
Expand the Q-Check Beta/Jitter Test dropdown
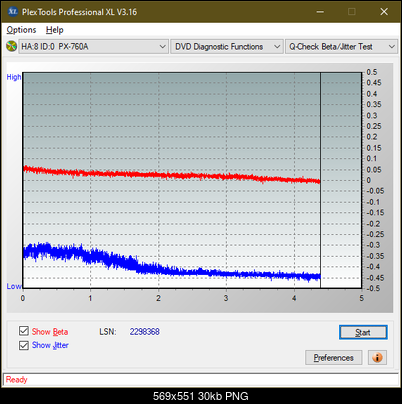click(x=341, y=47)
